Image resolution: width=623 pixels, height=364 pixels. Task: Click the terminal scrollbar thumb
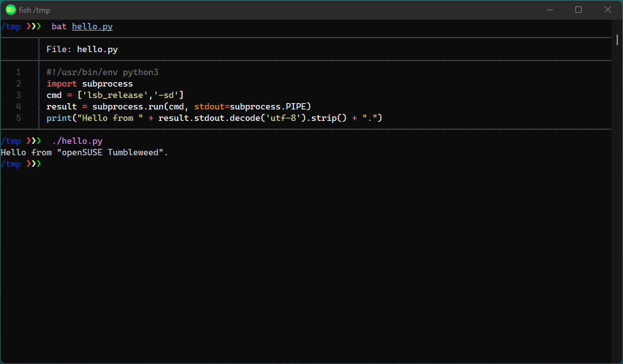tap(617, 39)
